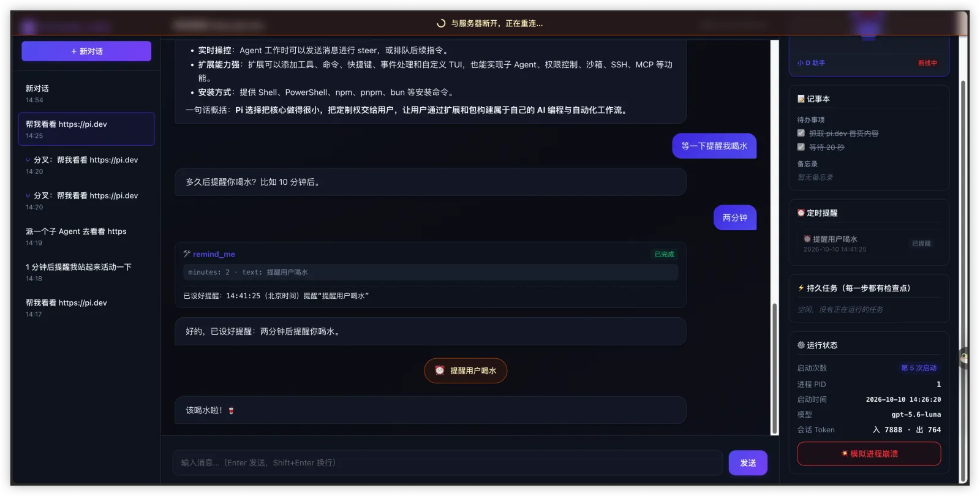Screen dimensions: 980x496
Task: Open the 派一个子 Agent 去看看 conversation
Action: 86,236
